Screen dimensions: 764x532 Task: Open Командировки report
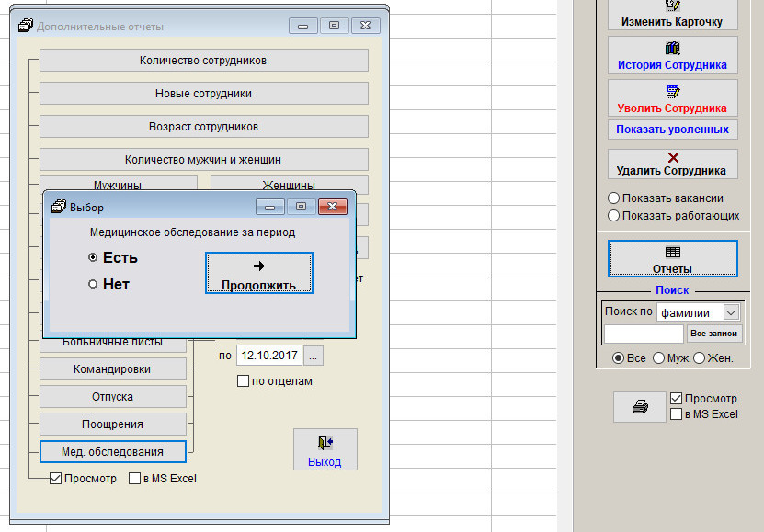point(112,369)
